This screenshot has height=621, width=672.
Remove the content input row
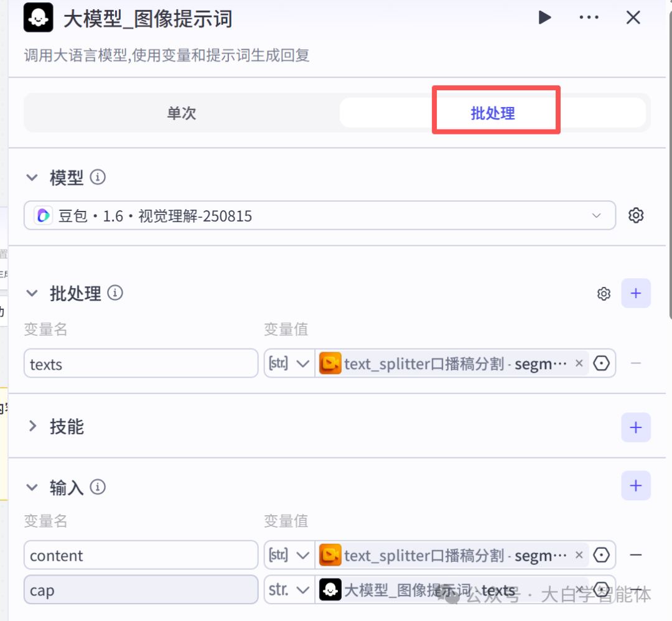pyautogui.click(x=635, y=556)
